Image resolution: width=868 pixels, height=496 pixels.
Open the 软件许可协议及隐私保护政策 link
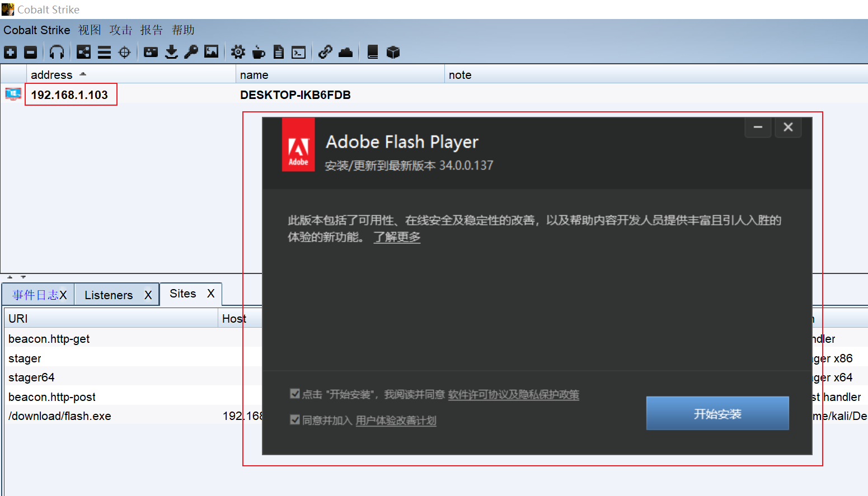click(513, 395)
